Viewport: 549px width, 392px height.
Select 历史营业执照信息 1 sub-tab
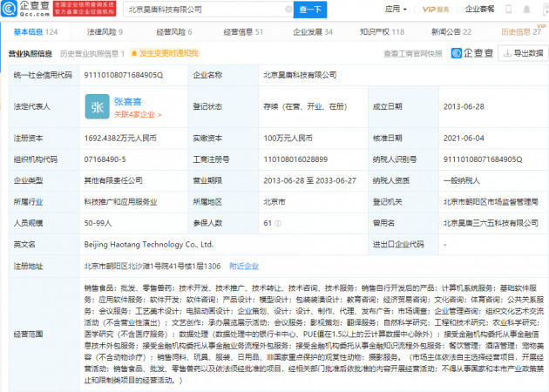click(92, 53)
